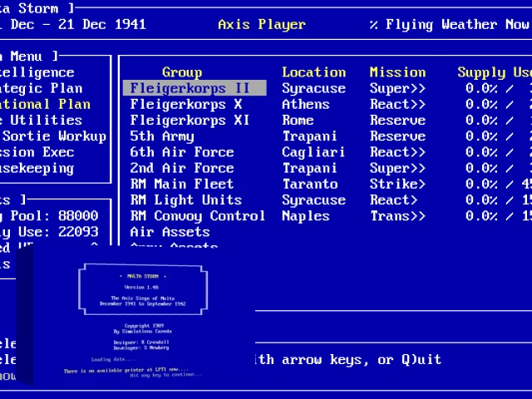Choose Fleigerkorps X in the group list
This screenshot has width=532, height=399.
tap(186, 104)
